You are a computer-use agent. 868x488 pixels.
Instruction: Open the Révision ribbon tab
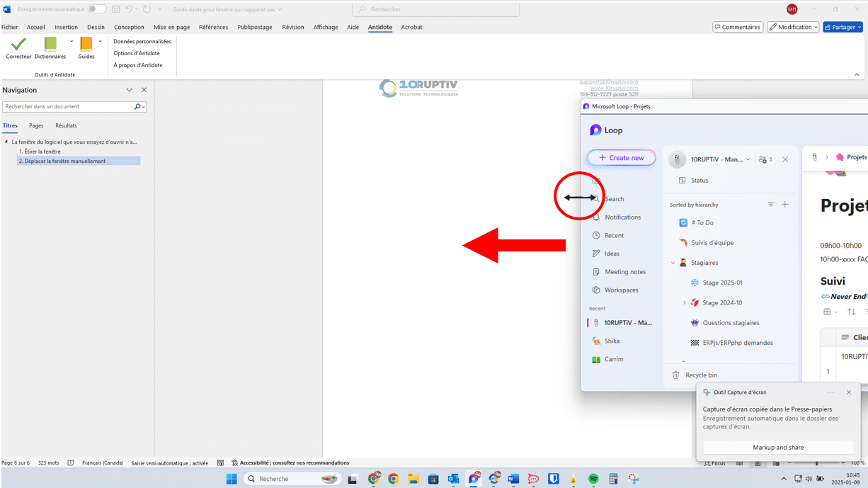[x=293, y=27]
